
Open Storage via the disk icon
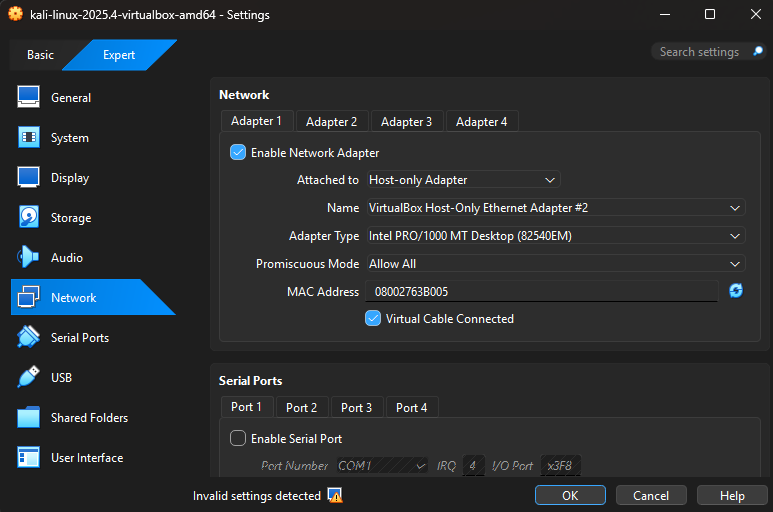click(29, 217)
